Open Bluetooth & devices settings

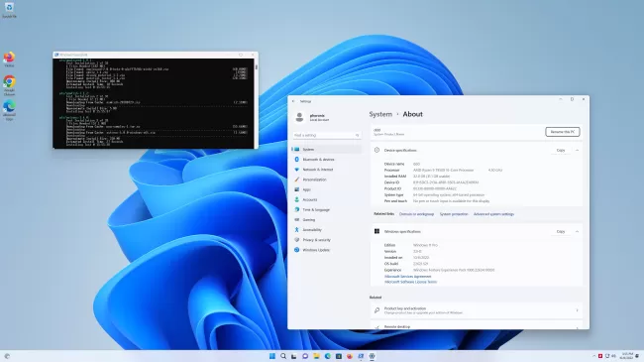(327, 160)
